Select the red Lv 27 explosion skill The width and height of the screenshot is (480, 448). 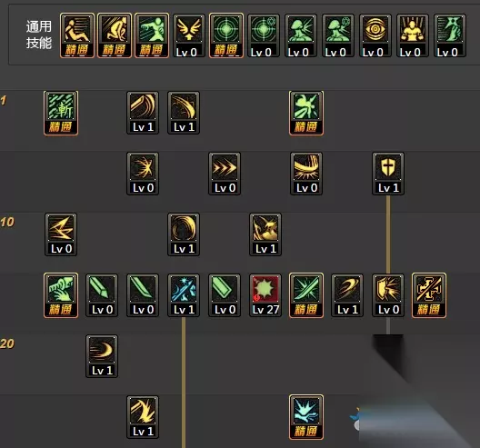265,295
